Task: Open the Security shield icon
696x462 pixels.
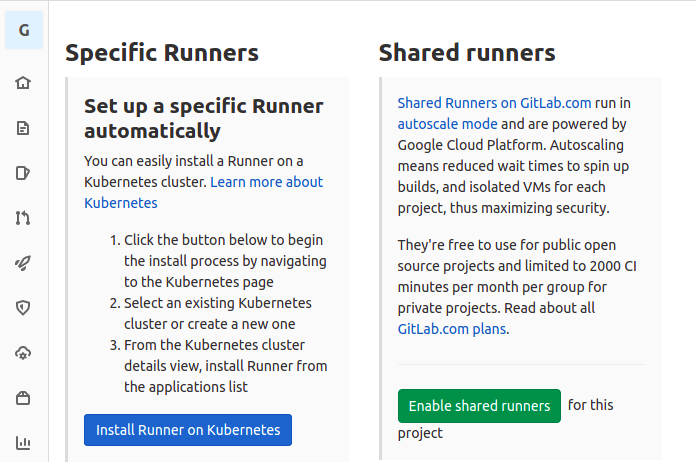Action: 23,308
